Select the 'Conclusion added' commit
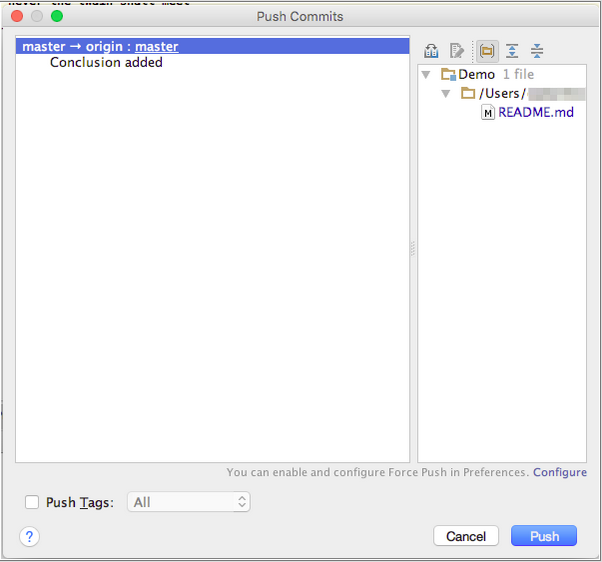602x562 pixels. (106, 63)
